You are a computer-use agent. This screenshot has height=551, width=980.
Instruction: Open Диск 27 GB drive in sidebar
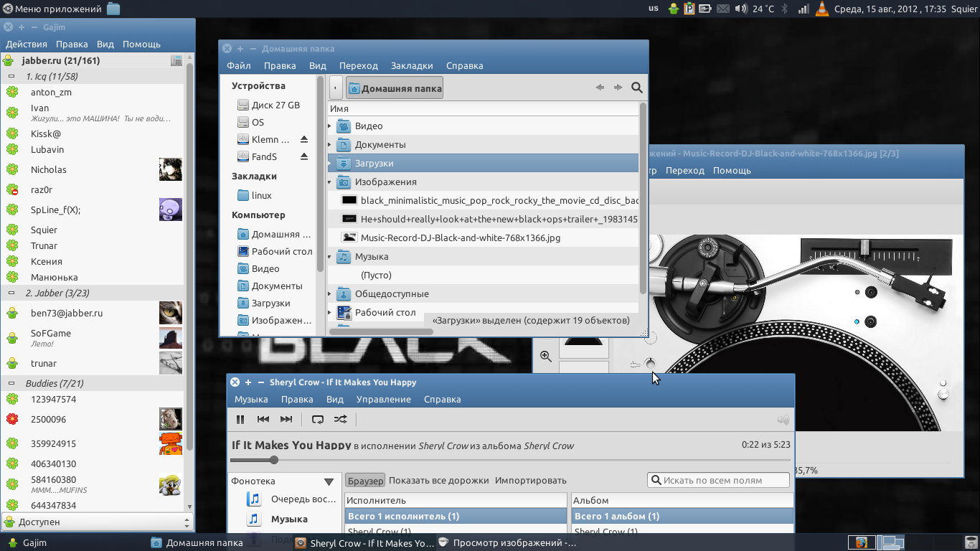pos(268,105)
